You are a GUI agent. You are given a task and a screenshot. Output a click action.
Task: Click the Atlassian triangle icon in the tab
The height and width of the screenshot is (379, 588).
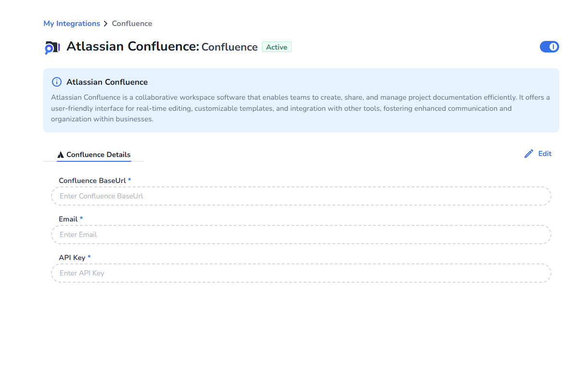pos(61,155)
